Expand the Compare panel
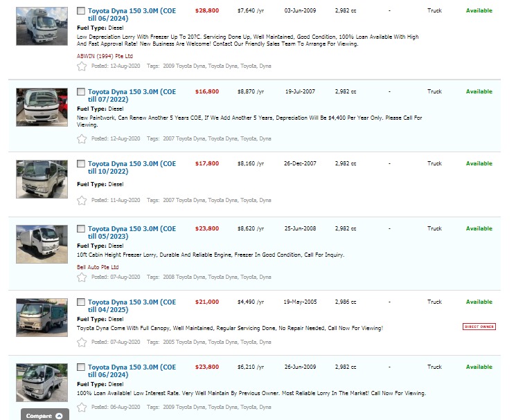This screenshot has height=420, width=516. pos(45,415)
